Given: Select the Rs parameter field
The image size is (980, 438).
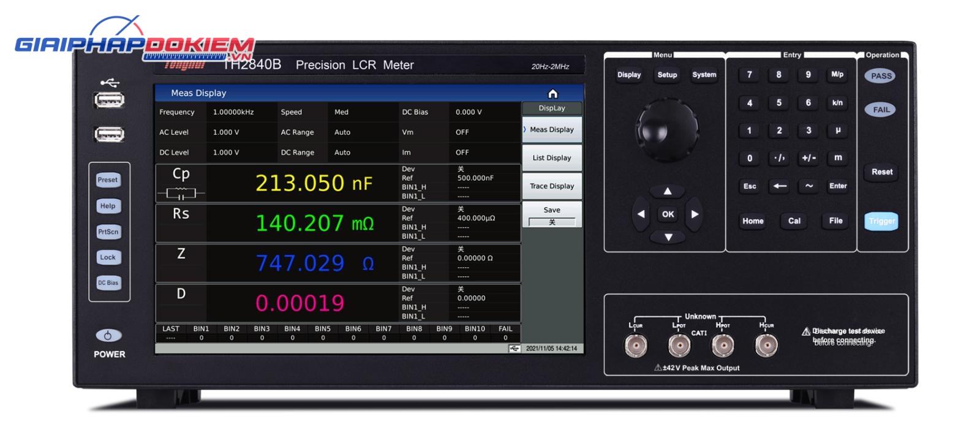Looking at the screenshot, I should coord(181,223).
